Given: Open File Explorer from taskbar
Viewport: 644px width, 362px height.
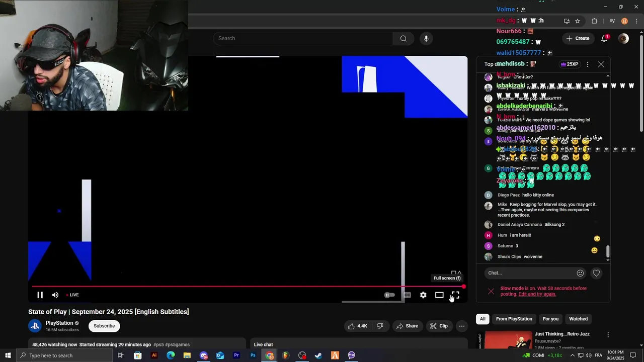Looking at the screenshot, I should 187,355.
